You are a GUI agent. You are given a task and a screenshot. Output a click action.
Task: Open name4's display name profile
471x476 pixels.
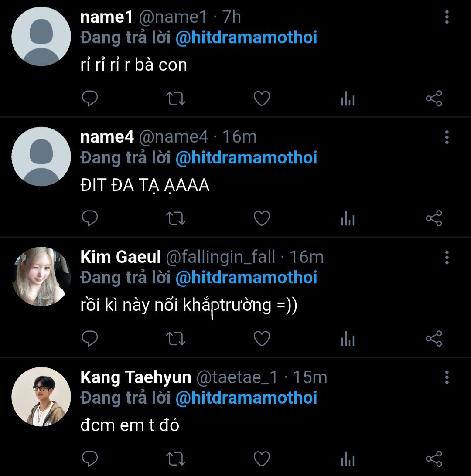(107, 137)
